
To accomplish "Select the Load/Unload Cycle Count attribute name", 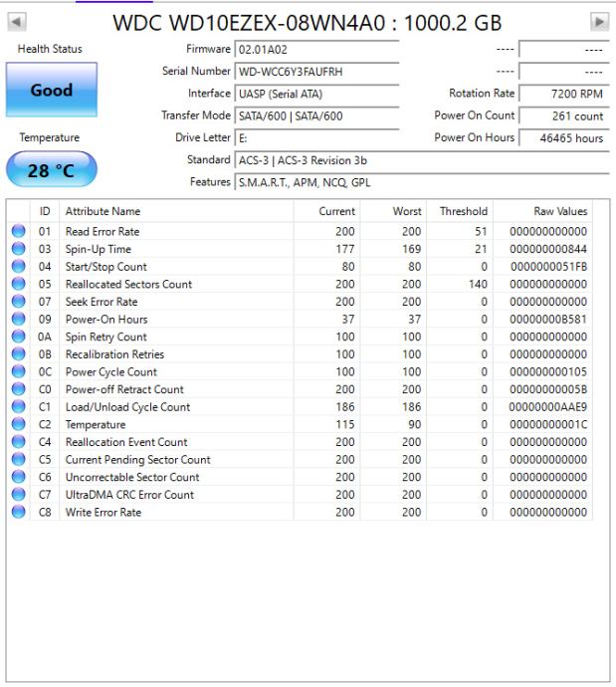I will (x=127, y=406).
